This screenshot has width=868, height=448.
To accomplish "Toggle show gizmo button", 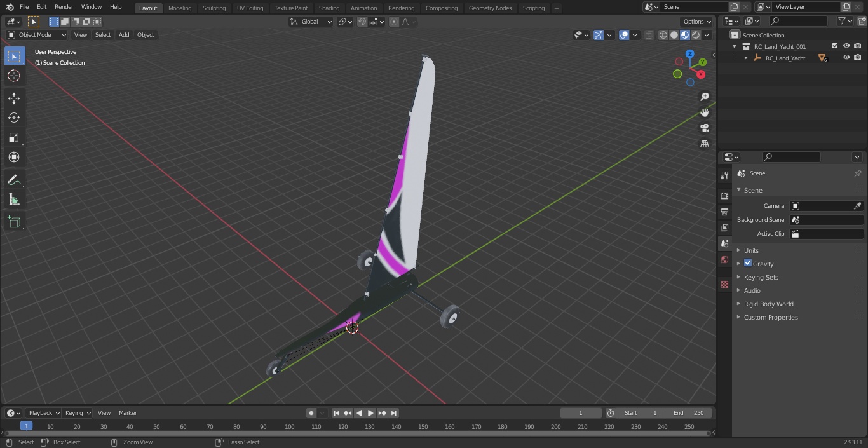I will pos(599,35).
